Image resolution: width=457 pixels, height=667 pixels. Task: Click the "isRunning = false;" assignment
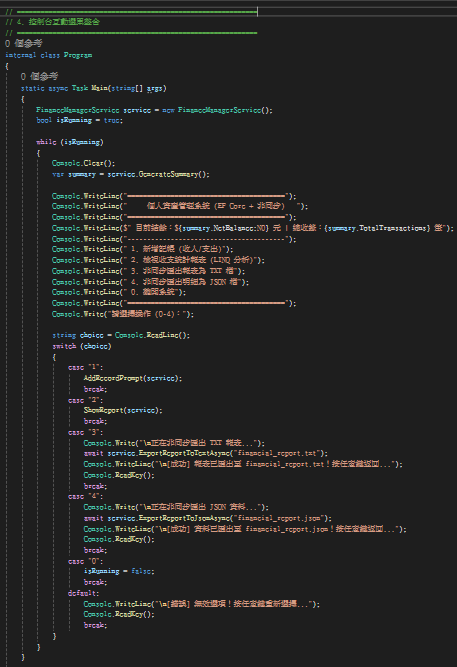(x=119, y=571)
